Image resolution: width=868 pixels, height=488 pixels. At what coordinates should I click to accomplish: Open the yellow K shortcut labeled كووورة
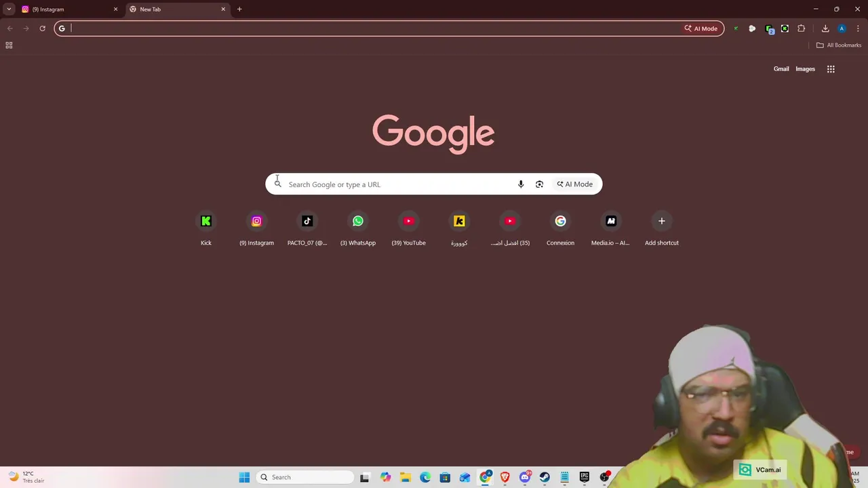tap(459, 229)
